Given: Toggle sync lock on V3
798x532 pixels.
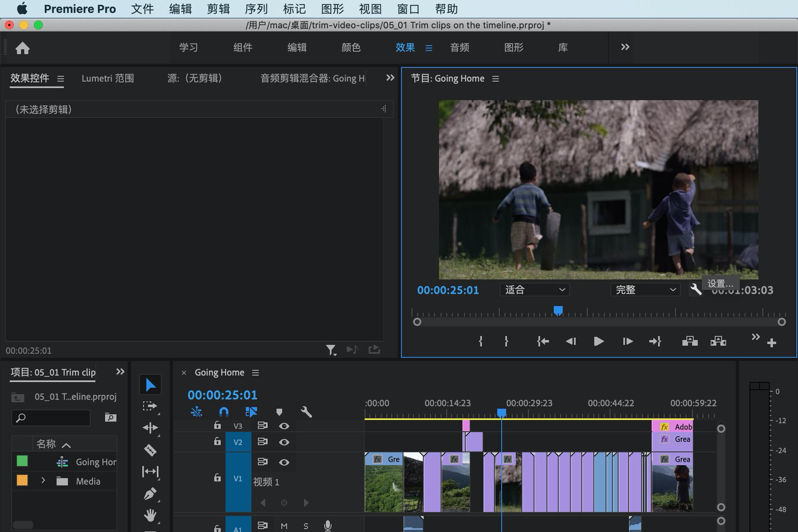Looking at the screenshot, I should [262, 425].
